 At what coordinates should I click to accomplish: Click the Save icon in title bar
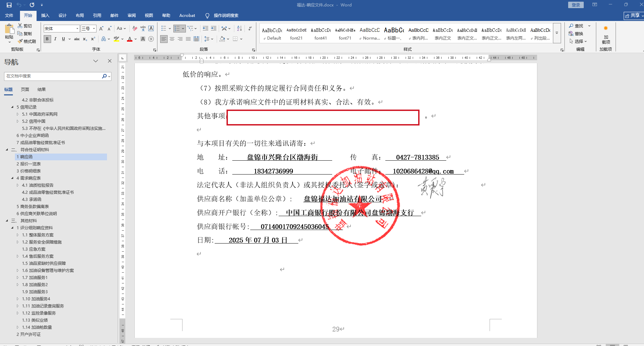tap(9, 5)
